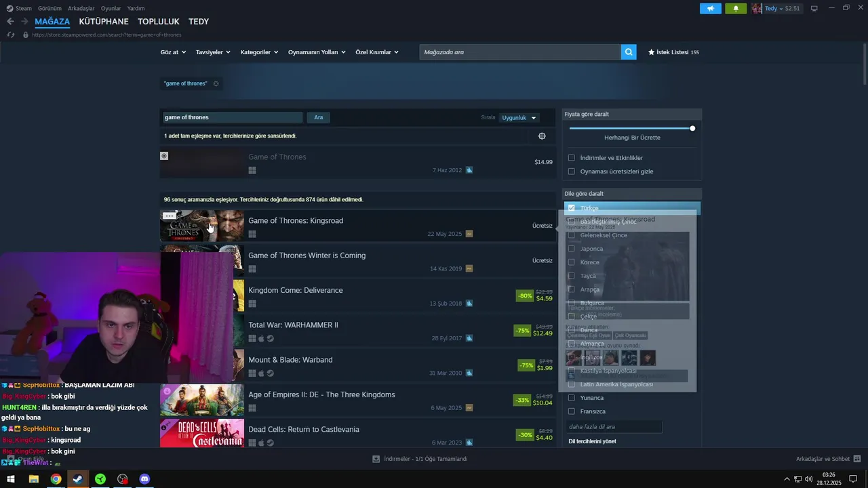Screen dimensions: 868x488
Task: Click the Big Picture mode monitor icon
Action: tap(814, 8)
